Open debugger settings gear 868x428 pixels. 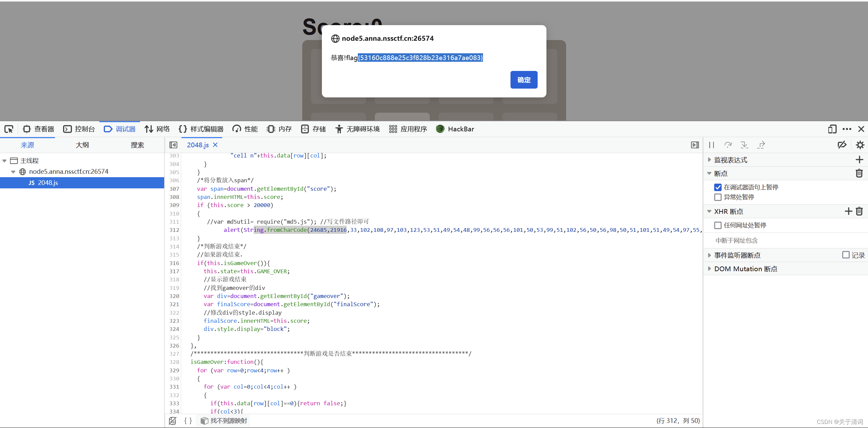tap(860, 145)
